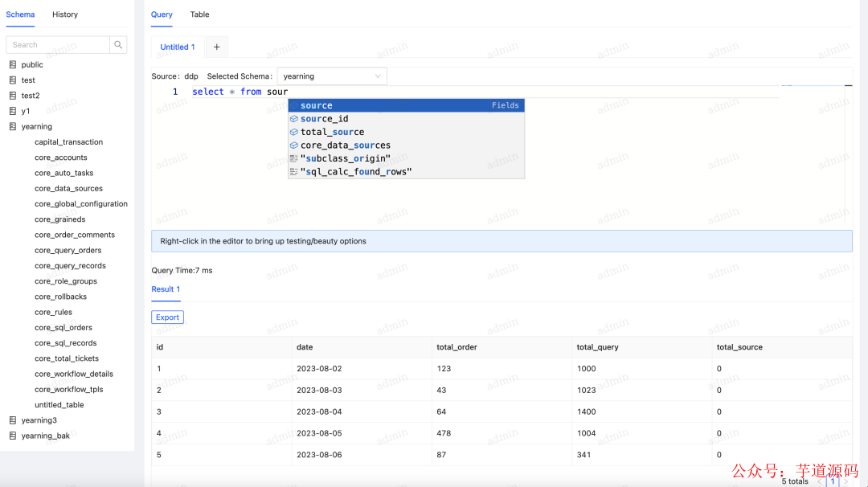
Task: Click database icon beside yearning3 schema
Action: (13, 420)
